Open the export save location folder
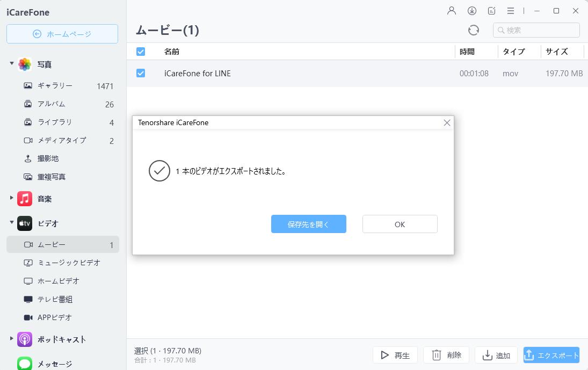 coord(309,224)
